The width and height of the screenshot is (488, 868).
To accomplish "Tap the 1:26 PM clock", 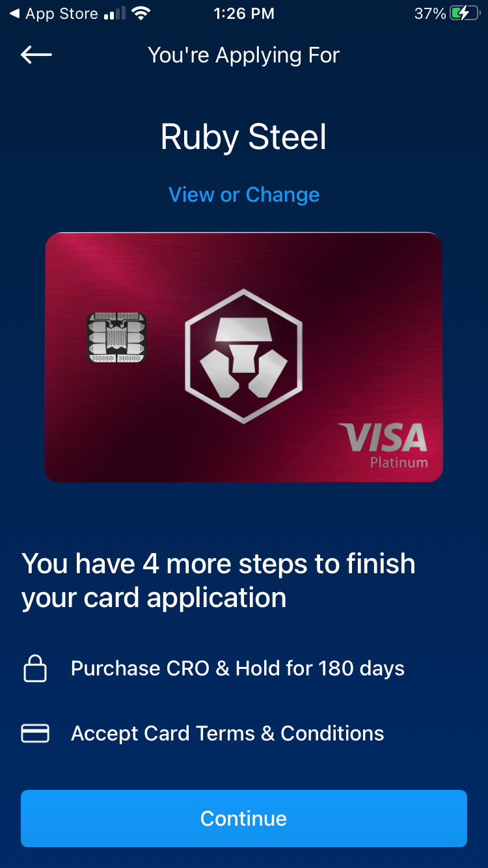I will (x=244, y=13).
